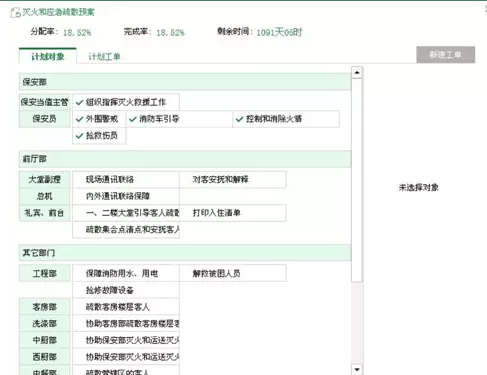Click scrollbar up arrow button
The image size is (487, 375).
tap(357, 72)
